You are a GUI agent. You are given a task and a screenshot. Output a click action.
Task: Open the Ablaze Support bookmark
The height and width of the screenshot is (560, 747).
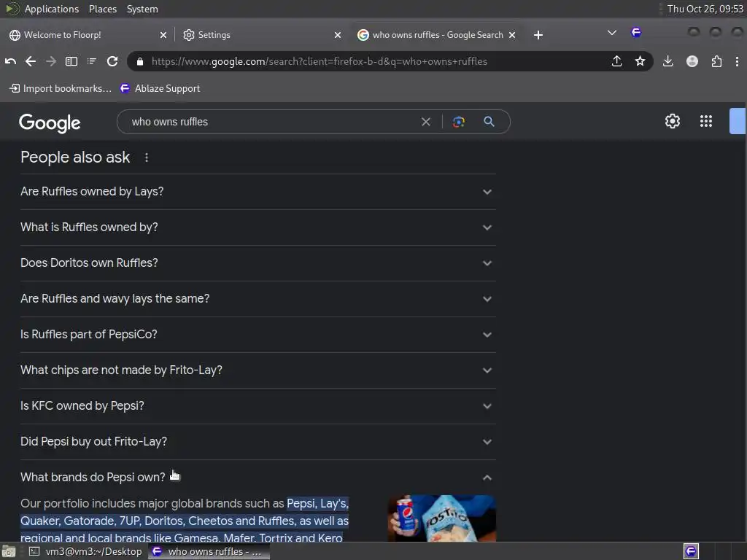160,88
